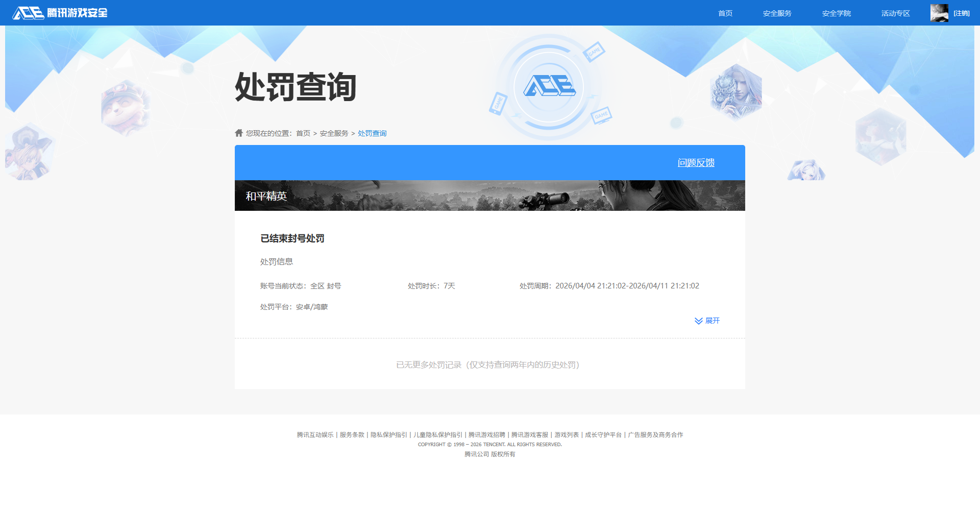Viewport: 980px width, 510px height.
Task: Open the 安全服务 navigation menu
Action: click(x=777, y=13)
